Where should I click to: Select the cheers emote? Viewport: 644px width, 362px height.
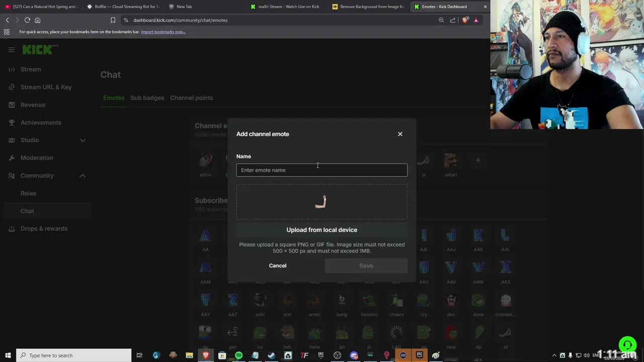click(396, 301)
